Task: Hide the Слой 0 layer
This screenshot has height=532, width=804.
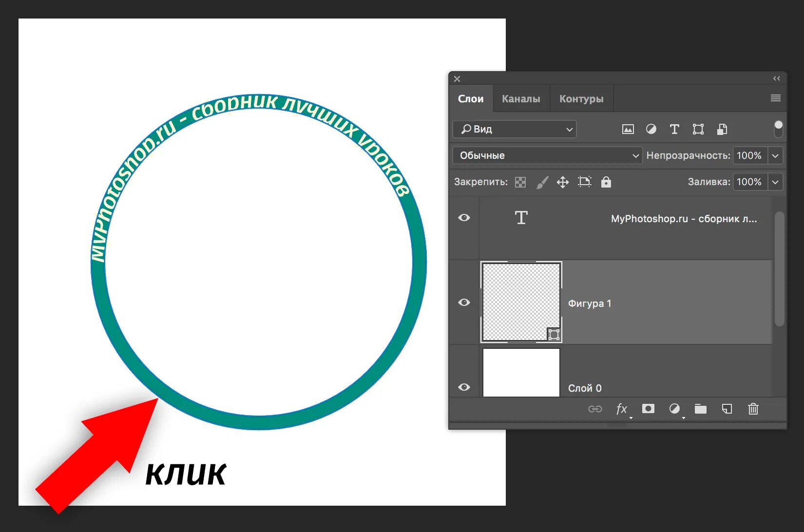Action: (x=464, y=387)
